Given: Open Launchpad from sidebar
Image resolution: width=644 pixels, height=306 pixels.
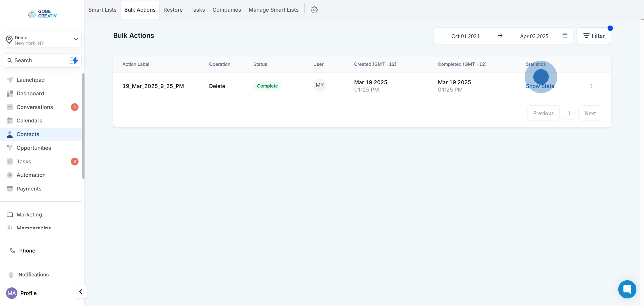Looking at the screenshot, I should coord(30,80).
